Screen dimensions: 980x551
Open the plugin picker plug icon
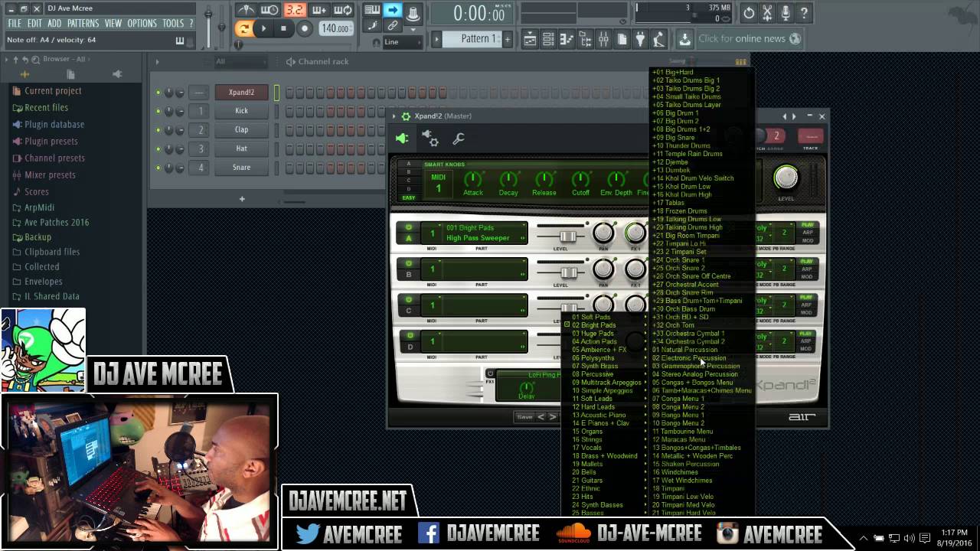click(641, 38)
